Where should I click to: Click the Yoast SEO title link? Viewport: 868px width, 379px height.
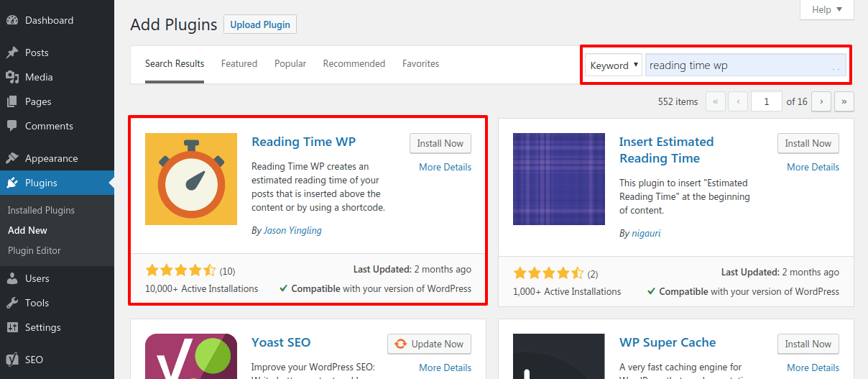pyautogui.click(x=281, y=342)
